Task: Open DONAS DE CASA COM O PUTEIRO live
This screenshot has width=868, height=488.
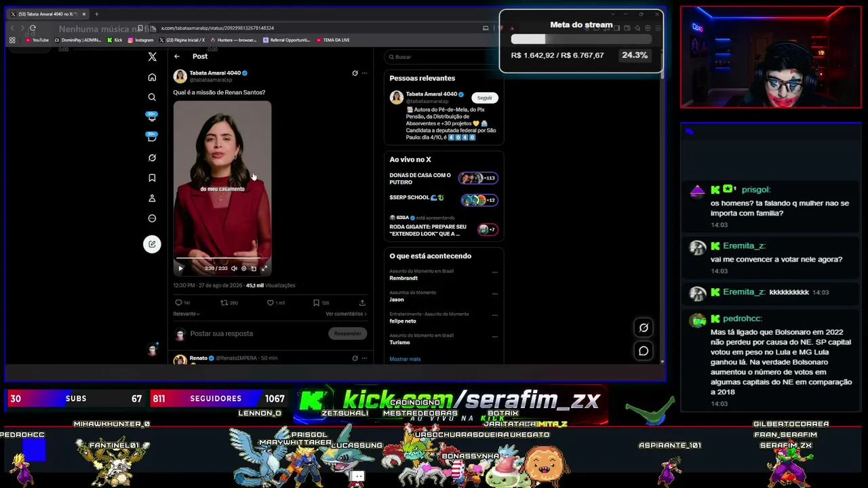Action: click(443, 178)
